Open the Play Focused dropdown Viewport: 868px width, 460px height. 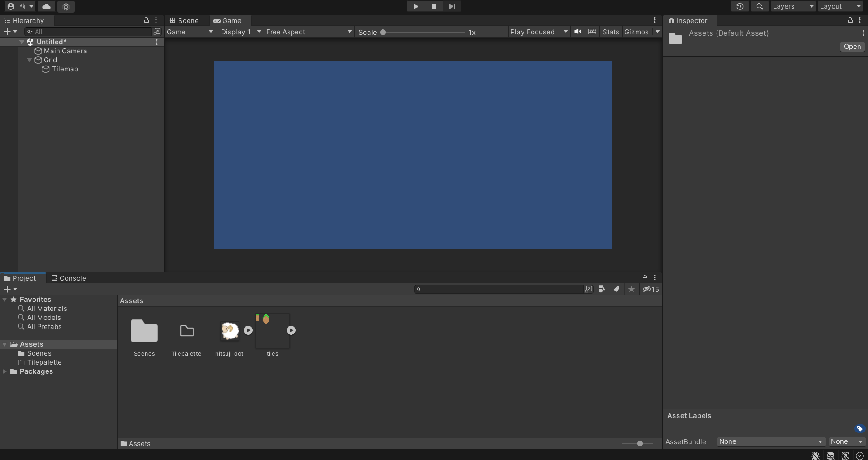pos(538,32)
